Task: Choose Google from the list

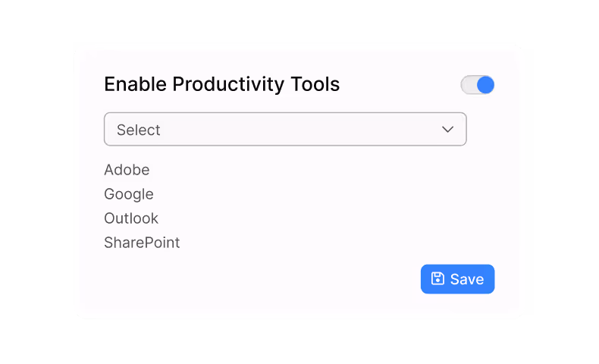Action: (x=129, y=194)
